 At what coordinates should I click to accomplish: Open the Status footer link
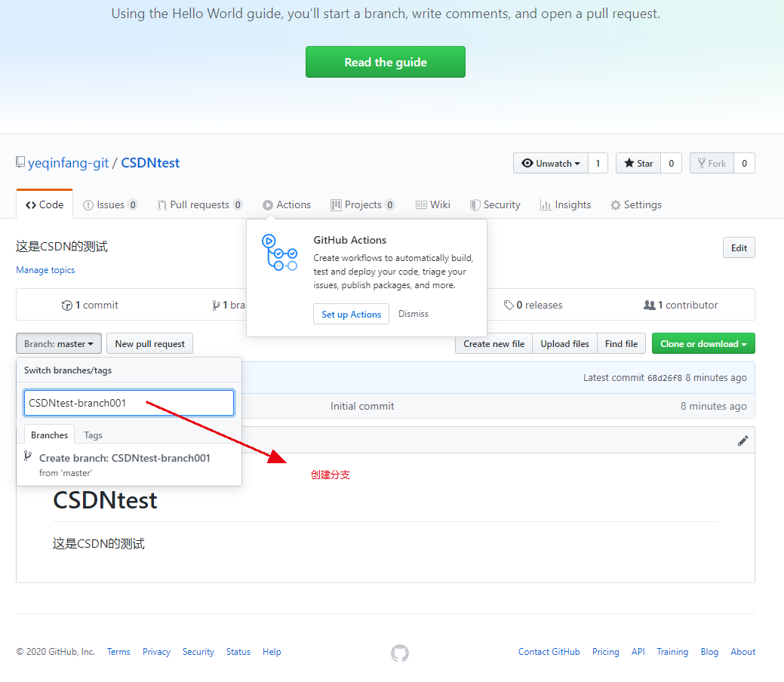238,652
